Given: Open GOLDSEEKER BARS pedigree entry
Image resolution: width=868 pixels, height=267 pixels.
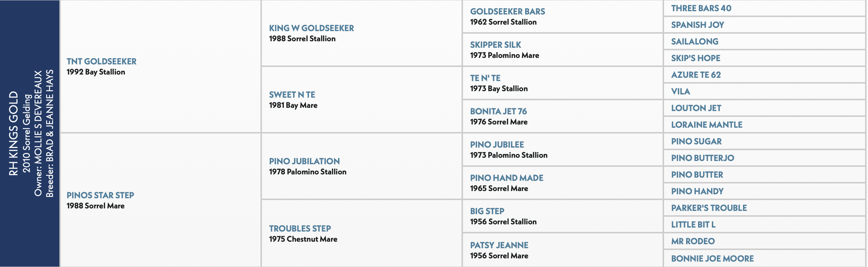Looking at the screenshot, I should coord(508,12).
